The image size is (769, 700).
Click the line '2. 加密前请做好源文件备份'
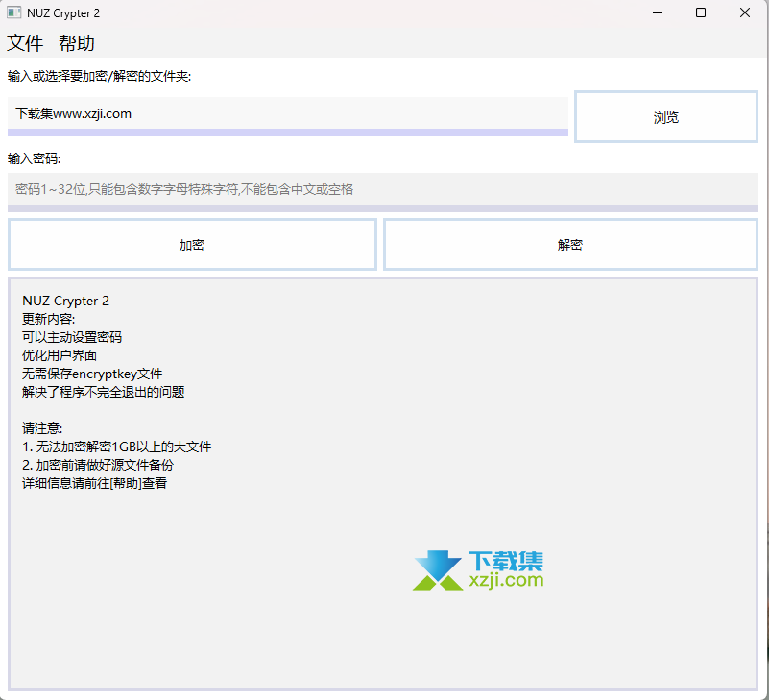[x=98, y=465]
